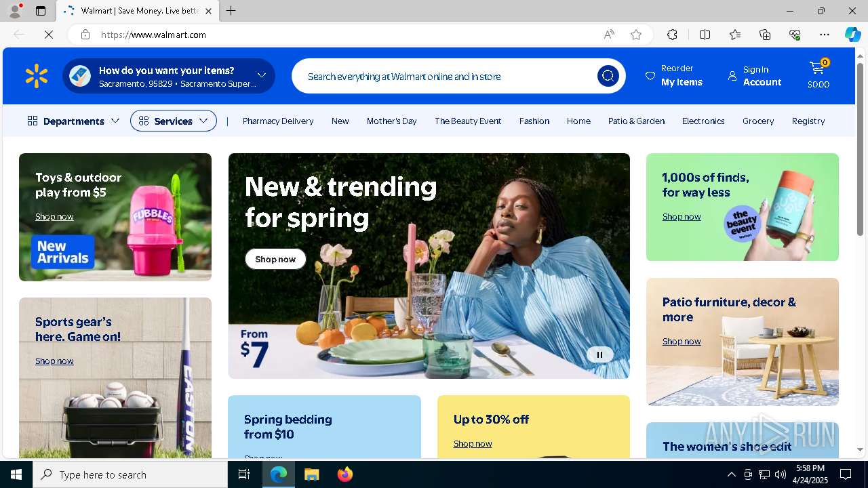
Task: Click the Sign In account person icon
Action: 732,76
